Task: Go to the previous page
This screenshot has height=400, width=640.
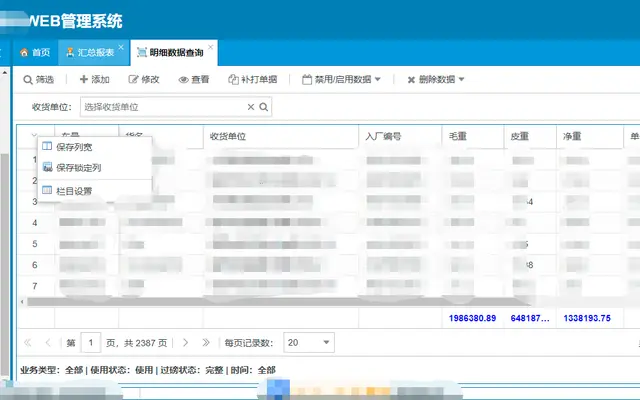Action: (x=48, y=343)
